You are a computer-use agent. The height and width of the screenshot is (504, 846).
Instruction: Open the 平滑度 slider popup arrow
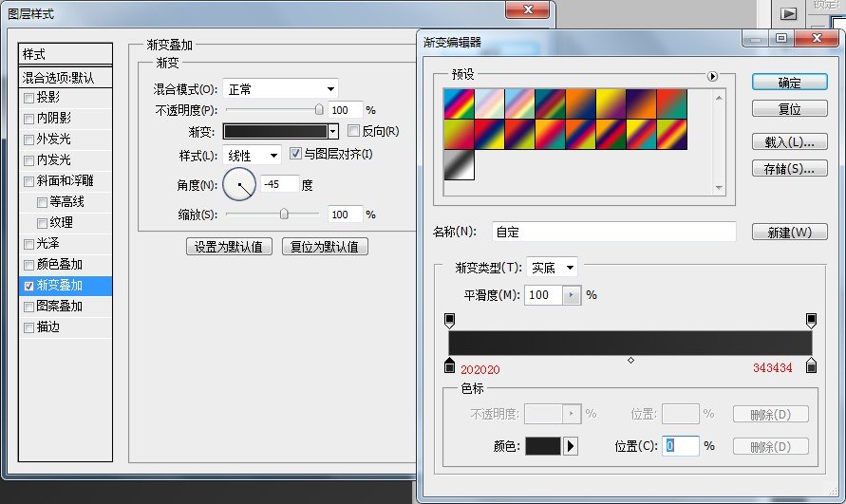(x=572, y=295)
